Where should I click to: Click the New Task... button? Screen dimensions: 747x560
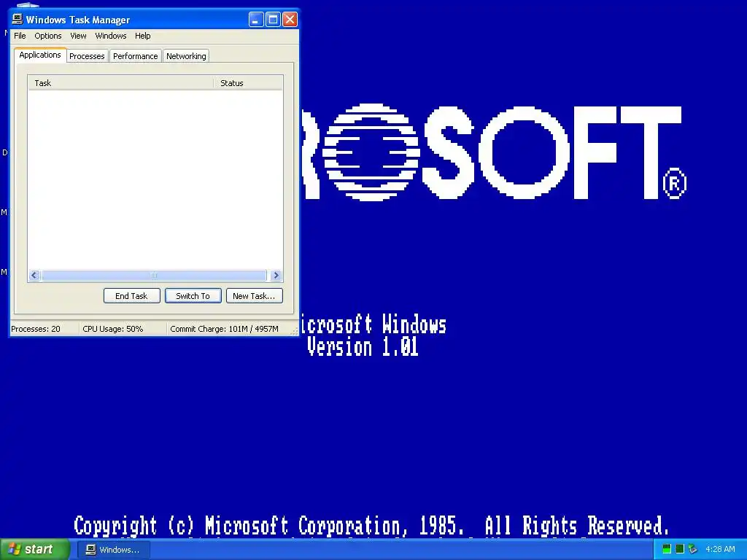(x=255, y=296)
